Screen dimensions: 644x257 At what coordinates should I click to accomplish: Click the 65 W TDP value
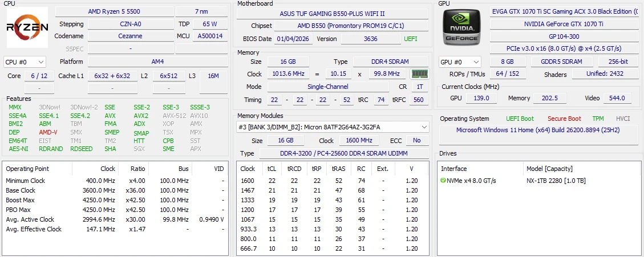tap(210, 24)
